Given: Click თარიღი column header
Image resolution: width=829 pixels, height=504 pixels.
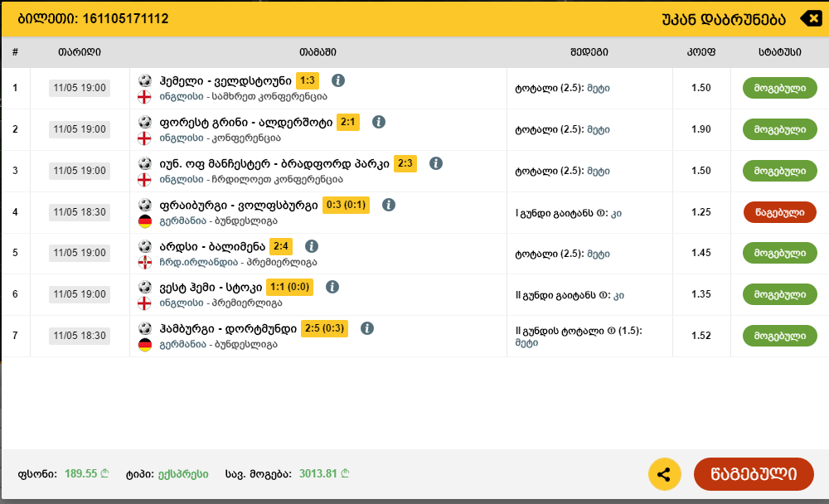Looking at the screenshot, I should (80, 52).
